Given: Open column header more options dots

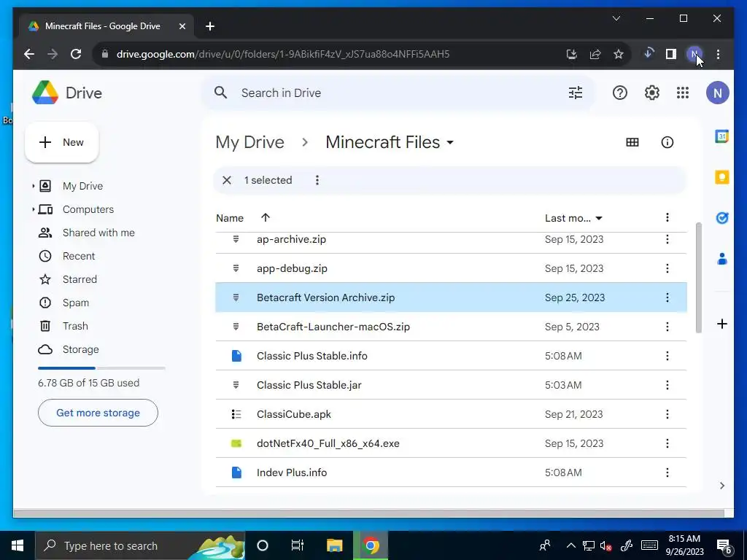Looking at the screenshot, I should coord(667,217).
